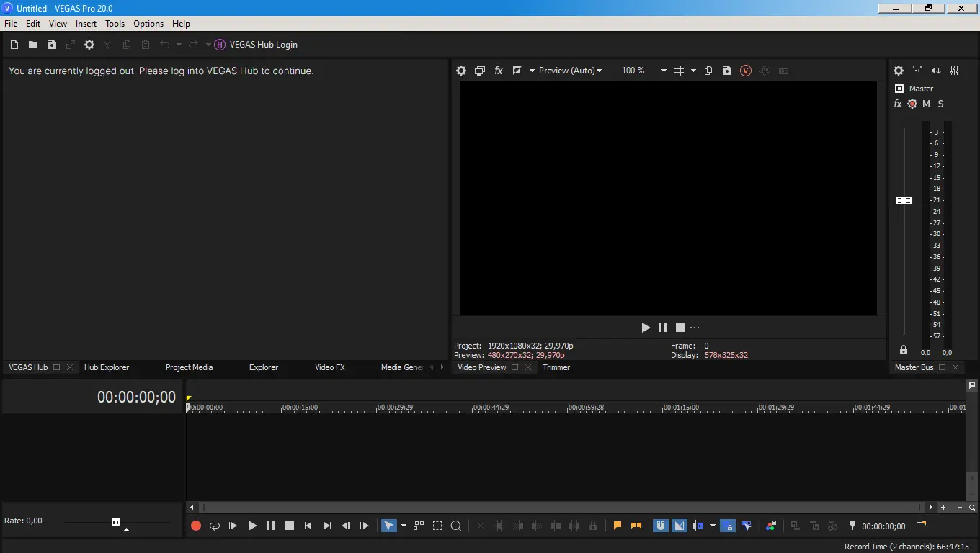Viewport: 980px width, 553px height.
Task: Open Master Bus audio properties gear
Action: point(899,71)
